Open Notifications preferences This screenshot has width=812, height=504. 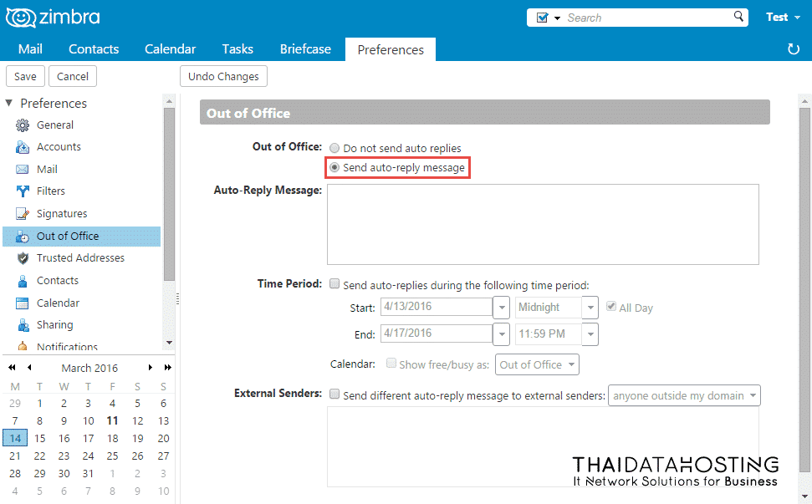68,346
